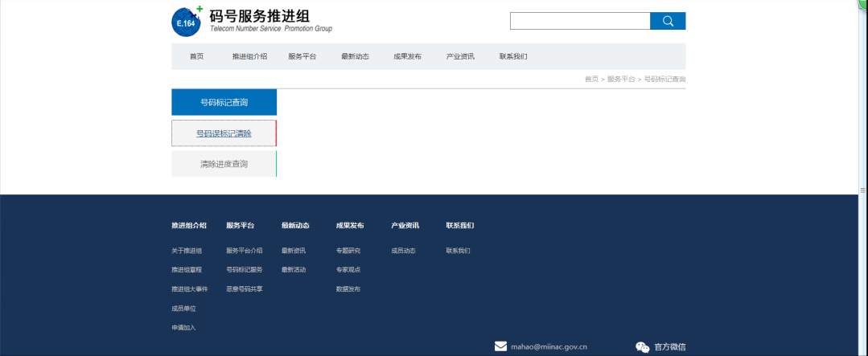Open 服务平台 in the top navigation bar
868x356 pixels.
pos(302,56)
